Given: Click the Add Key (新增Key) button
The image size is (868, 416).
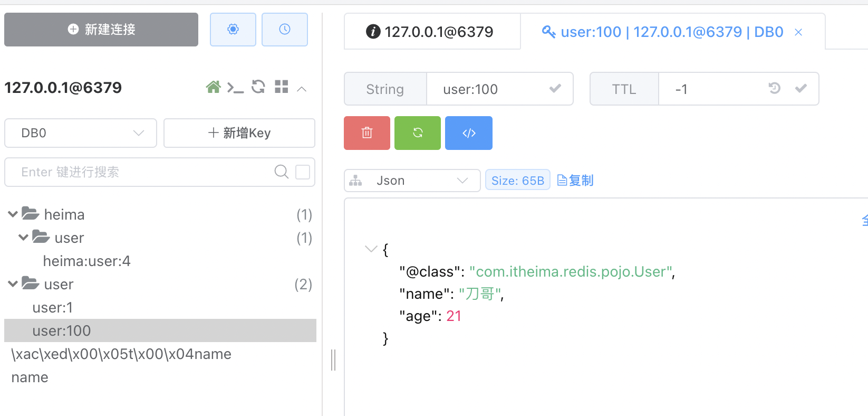Looking at the screenshot, I should click(239, 133).
